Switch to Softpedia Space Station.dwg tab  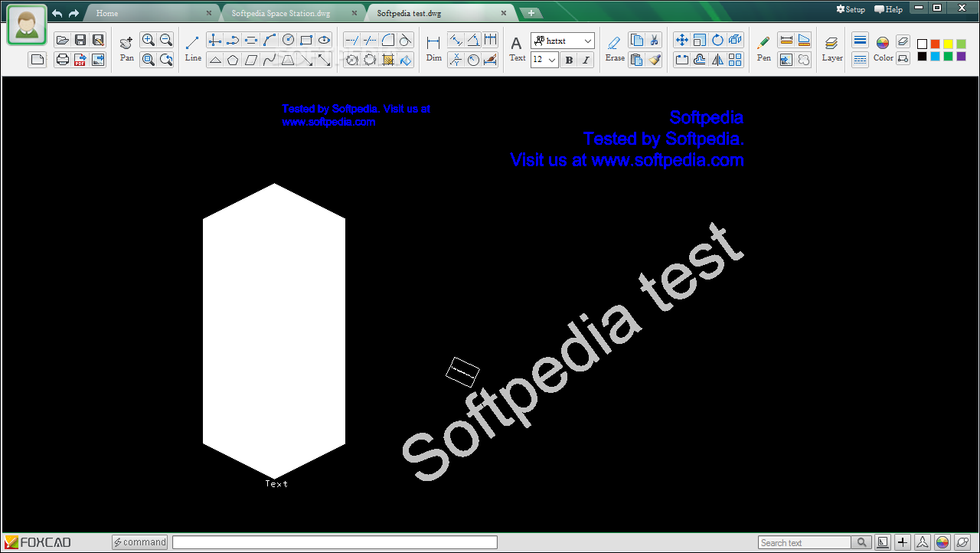(281, 13)
